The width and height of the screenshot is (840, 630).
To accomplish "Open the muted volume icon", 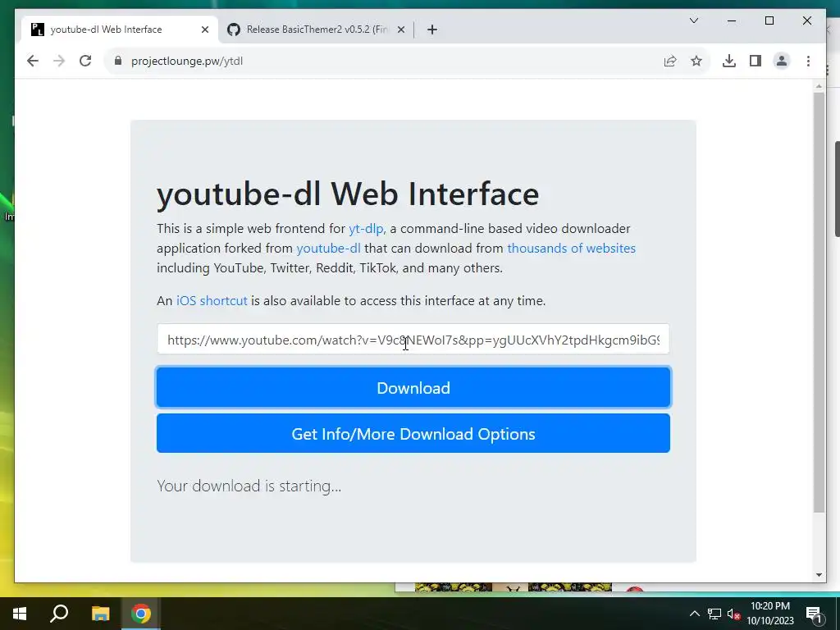I will [733, 614].
